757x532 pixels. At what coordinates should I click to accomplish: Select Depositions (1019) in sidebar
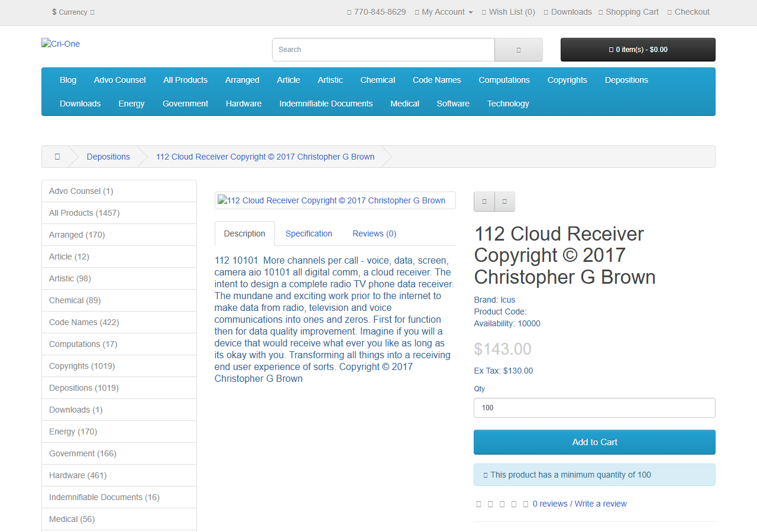(119, 388)
